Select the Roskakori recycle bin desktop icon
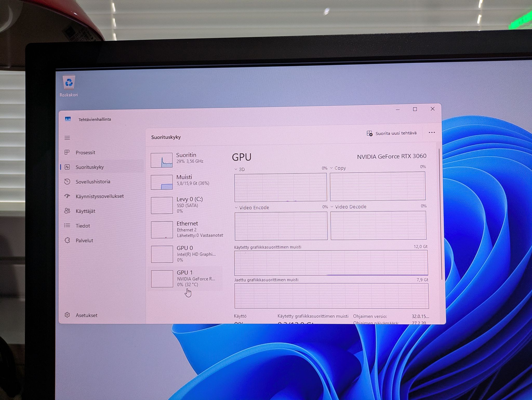 [69, 86]
